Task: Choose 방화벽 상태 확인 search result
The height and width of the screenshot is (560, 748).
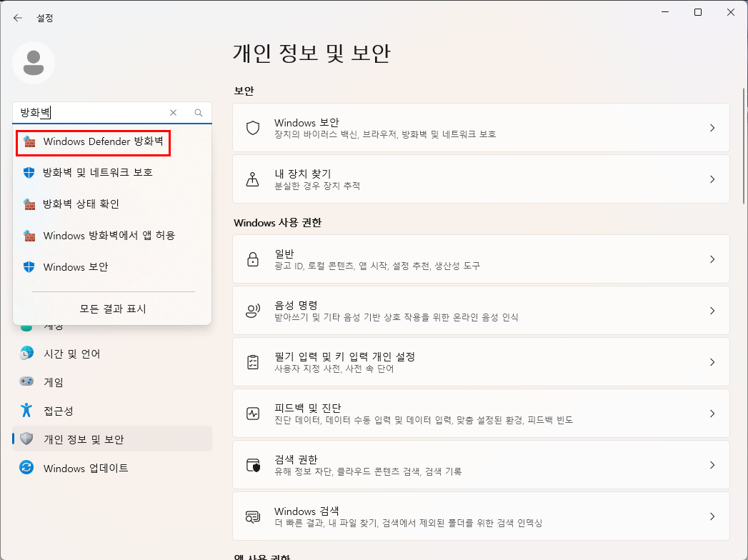Action: point(112,204)
